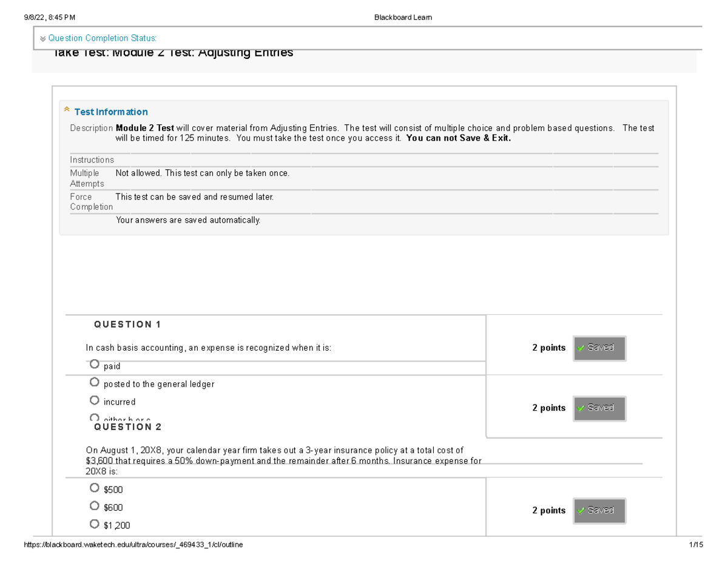This screenshot has height=563, width=728.
Task: Collapse the Instructions section divider
Action: point(92,160)
